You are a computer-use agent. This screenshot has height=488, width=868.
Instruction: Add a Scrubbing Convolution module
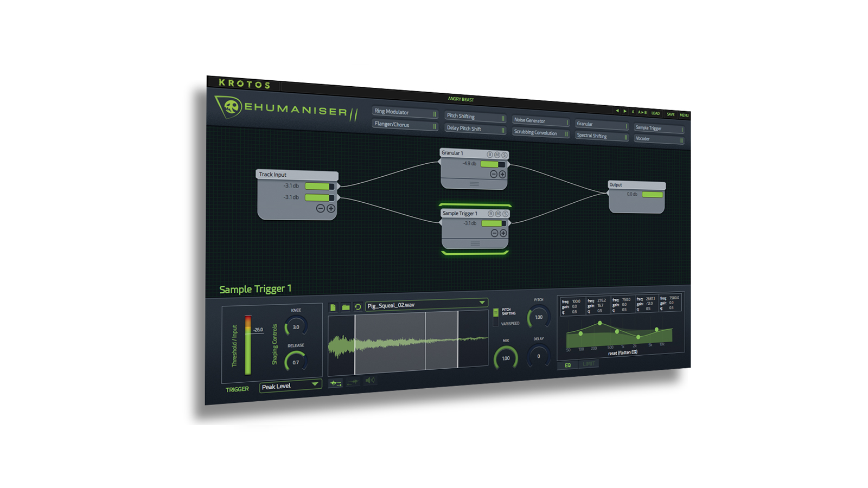click(541, 133)
